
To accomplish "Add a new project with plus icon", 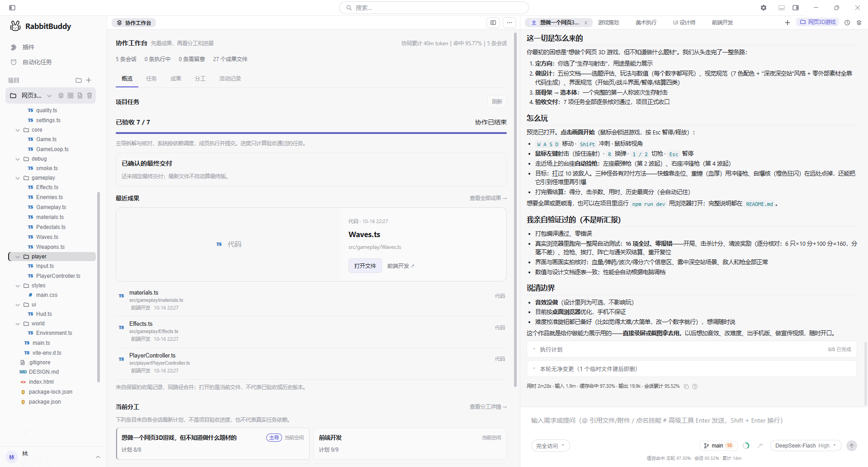I will pos(89,80).
